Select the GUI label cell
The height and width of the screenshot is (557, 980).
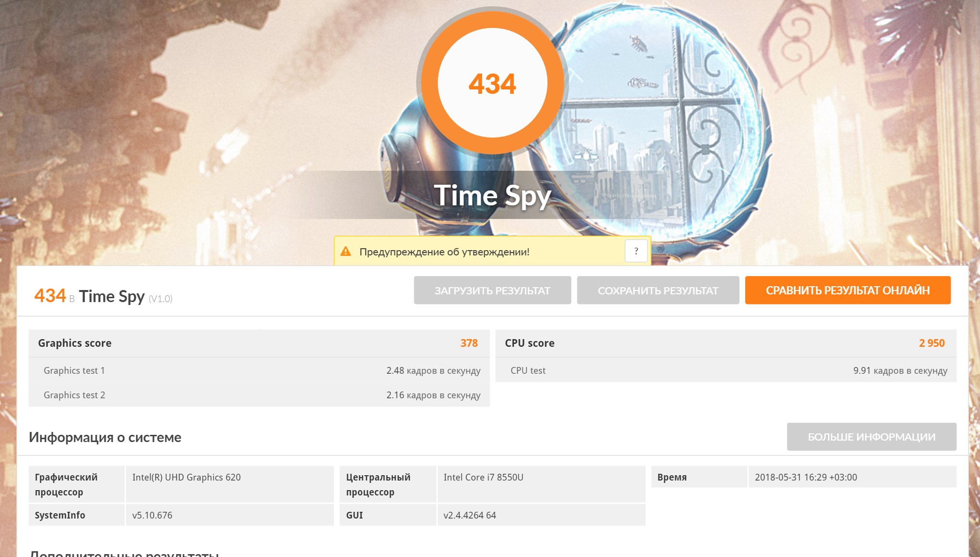pyautogui.click(x=388, y=515)
